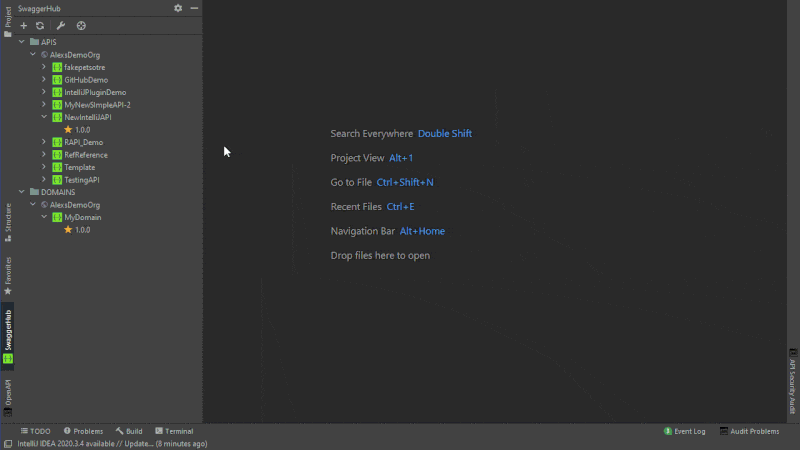The image size is (800, 450).
Task: Open the Structure tool window tab
Action: [x=8, y=222]
